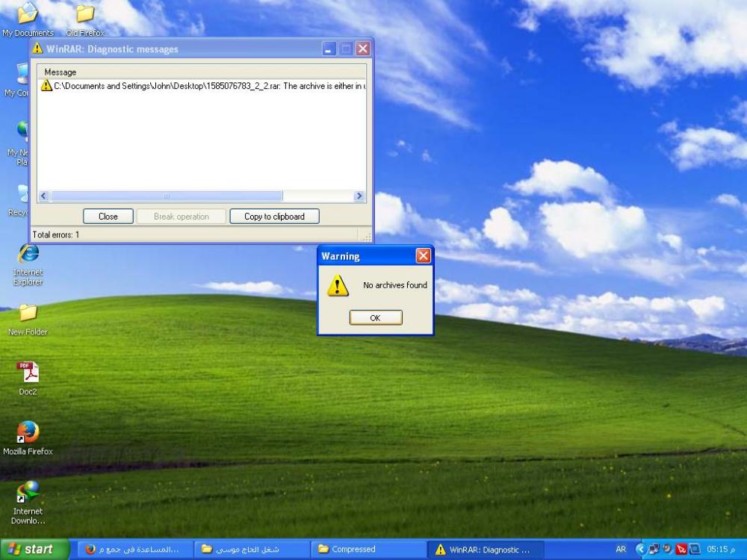Image resolution: width=747 pixels, height=560 pixels.
Task: Click the warning icon beside the error message row
Action: tap(46, 86)
